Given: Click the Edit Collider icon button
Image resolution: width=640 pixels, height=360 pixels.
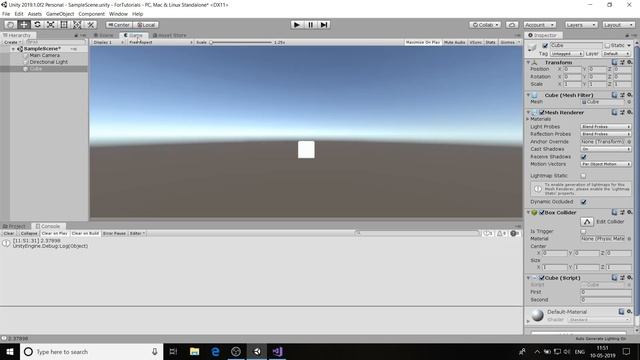Looking at the screenshot, I should (x=587, y=222).
